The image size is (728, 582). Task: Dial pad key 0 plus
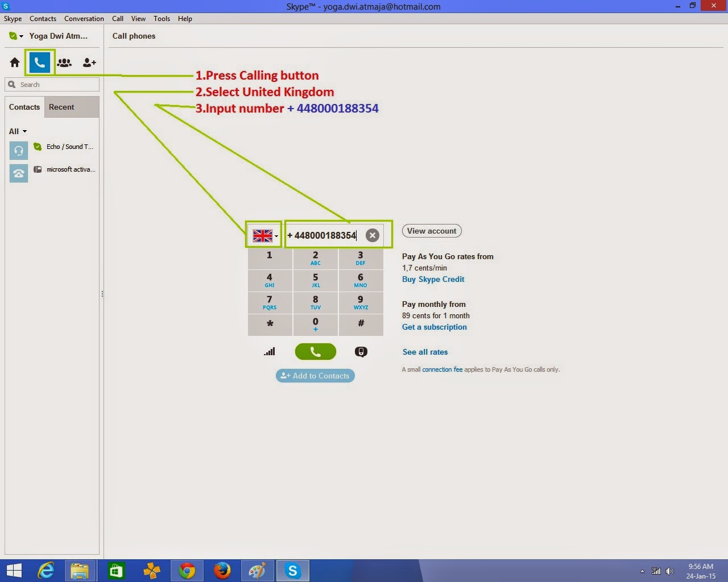[x=316, y=325]
